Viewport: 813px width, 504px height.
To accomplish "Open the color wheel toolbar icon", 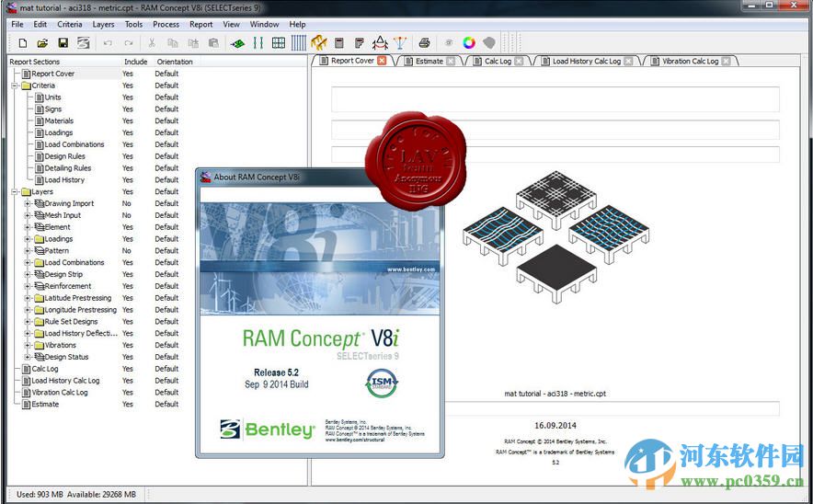I will (x=469, y=43).
